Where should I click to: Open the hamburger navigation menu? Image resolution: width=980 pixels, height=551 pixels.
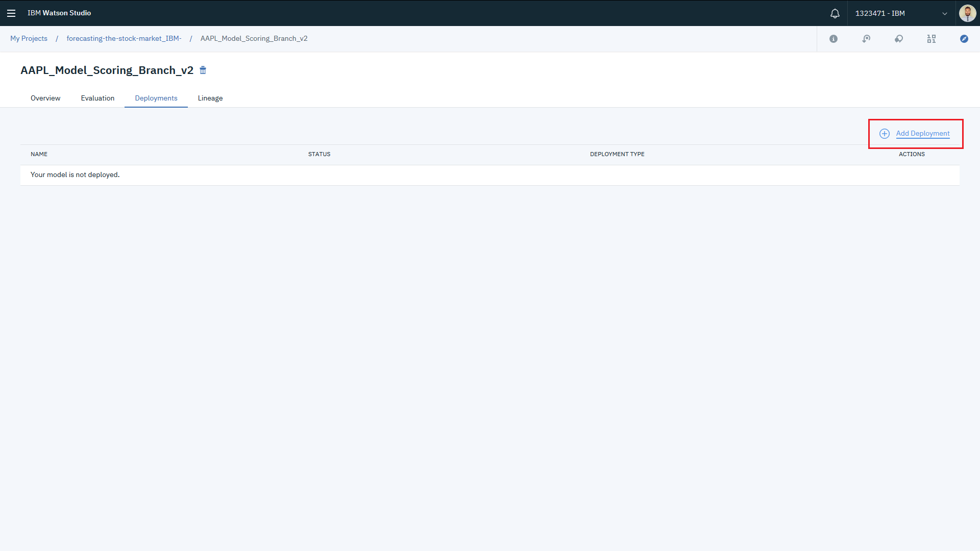point(11,13)
